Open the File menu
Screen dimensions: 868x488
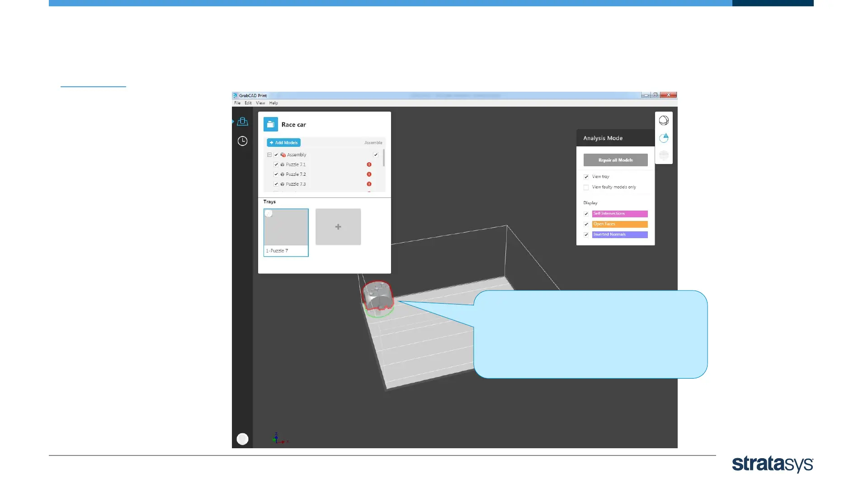[x=237, y=103]
